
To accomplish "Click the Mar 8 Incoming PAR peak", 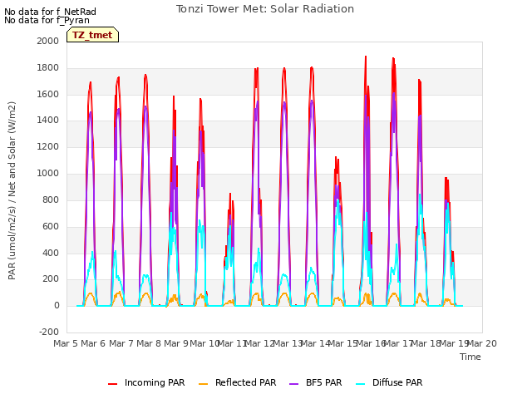I will [x=145, y=75].
